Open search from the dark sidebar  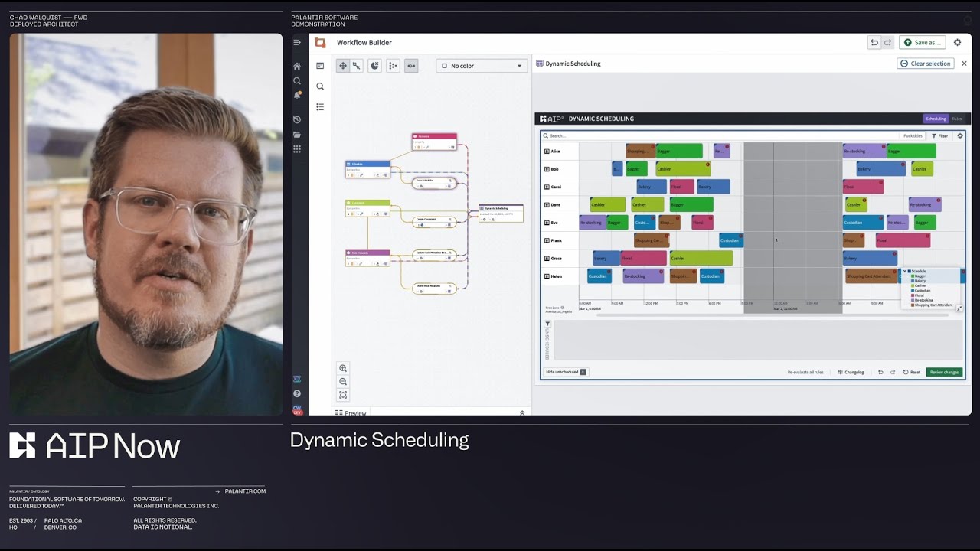(x=297, y=81)
